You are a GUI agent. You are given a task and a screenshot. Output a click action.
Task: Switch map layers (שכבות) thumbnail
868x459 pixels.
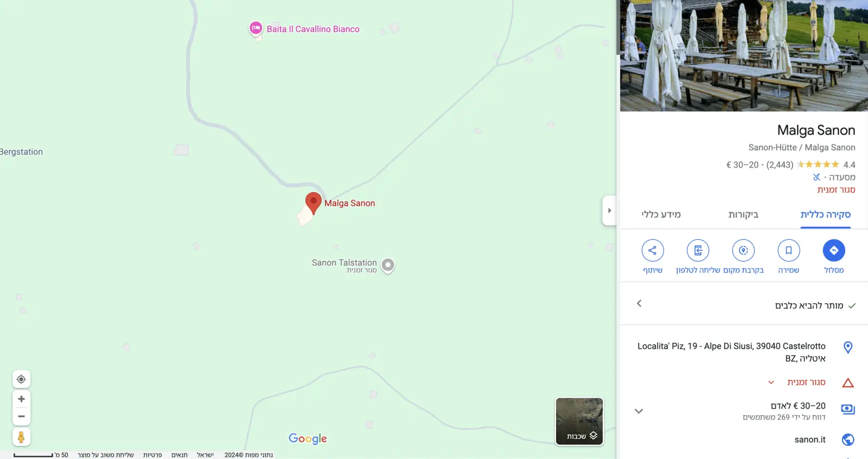tap(579, 422)
